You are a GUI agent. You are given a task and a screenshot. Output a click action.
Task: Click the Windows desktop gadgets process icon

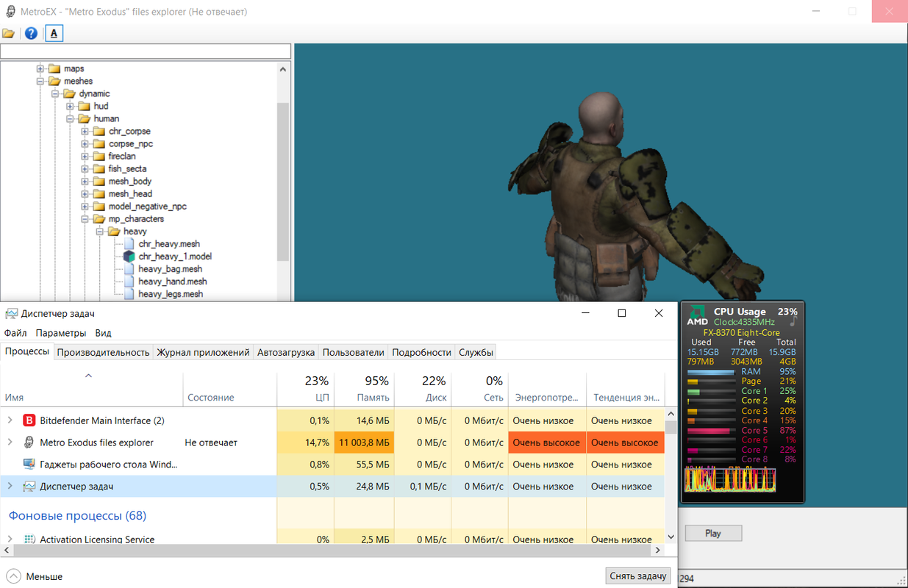[x=29, y=465]
